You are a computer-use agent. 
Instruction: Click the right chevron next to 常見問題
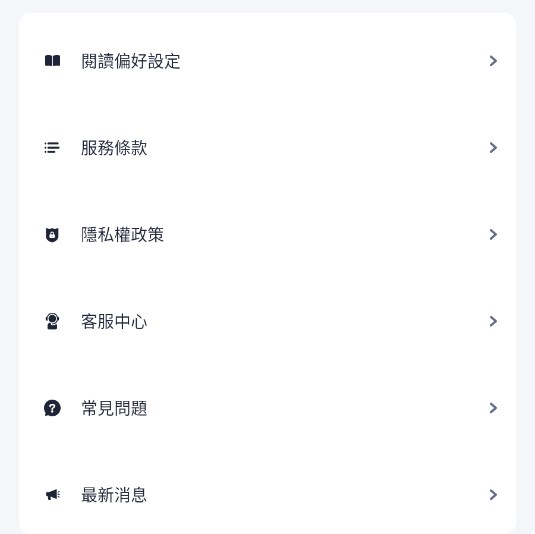pyautogui.click(x=493, y=408)
